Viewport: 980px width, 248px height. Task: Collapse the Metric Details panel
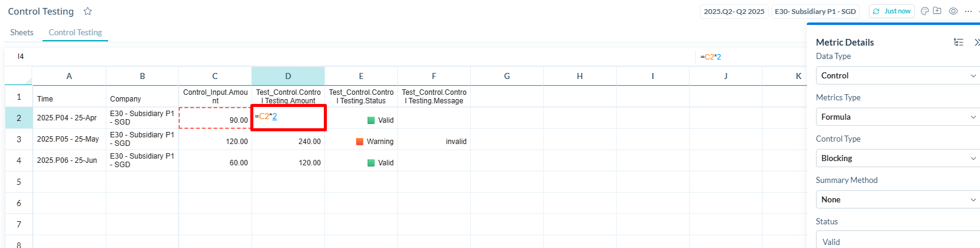click(x=976, y=42)
